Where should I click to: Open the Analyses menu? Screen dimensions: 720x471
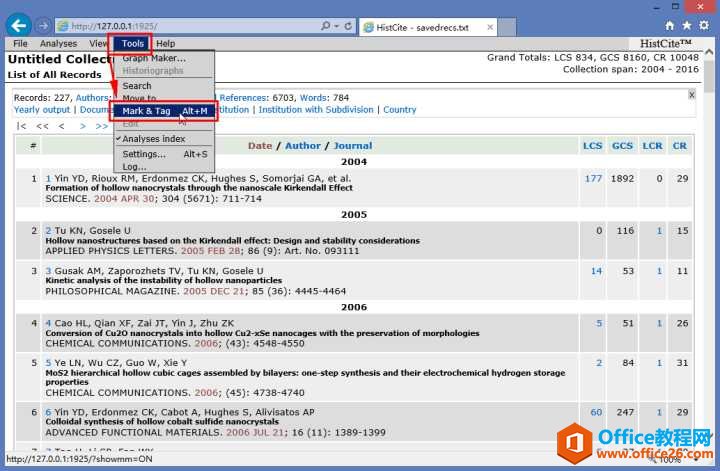(x=58, y=44)
